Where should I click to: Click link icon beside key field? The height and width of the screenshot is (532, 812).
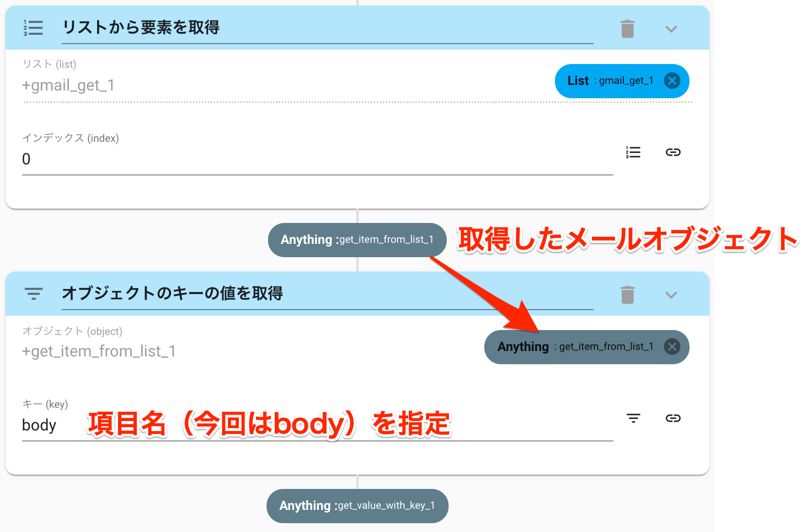coord(673,418)
